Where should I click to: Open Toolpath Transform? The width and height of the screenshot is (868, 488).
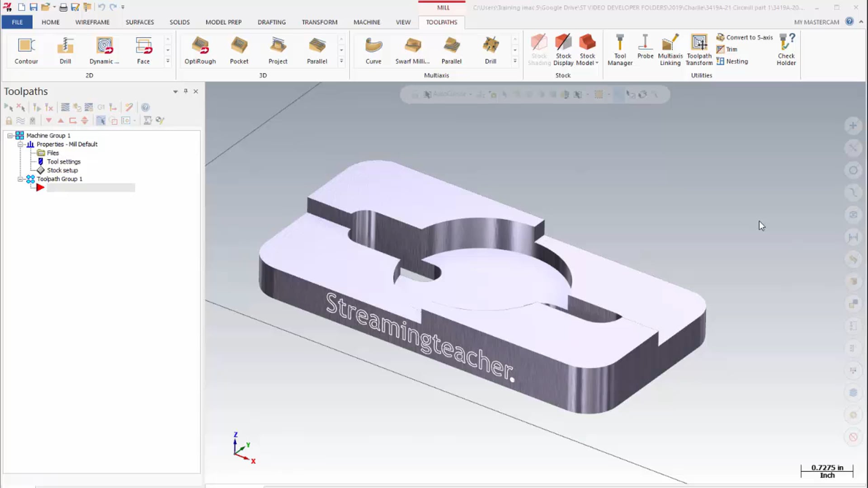(699, 50)
